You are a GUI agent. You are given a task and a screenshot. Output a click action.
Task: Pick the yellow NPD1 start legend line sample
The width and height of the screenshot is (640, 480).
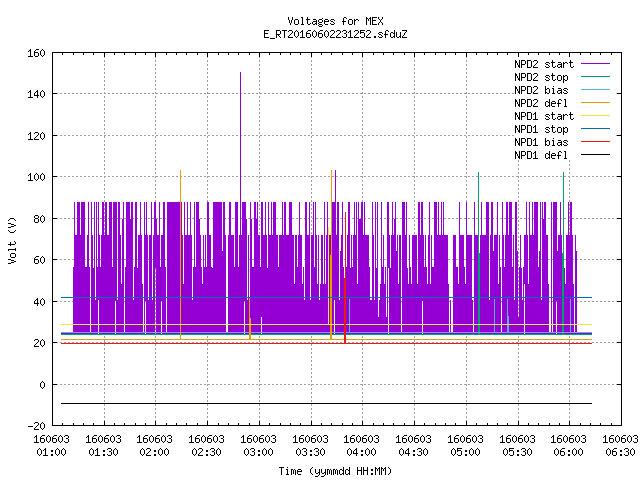point(596,116)
